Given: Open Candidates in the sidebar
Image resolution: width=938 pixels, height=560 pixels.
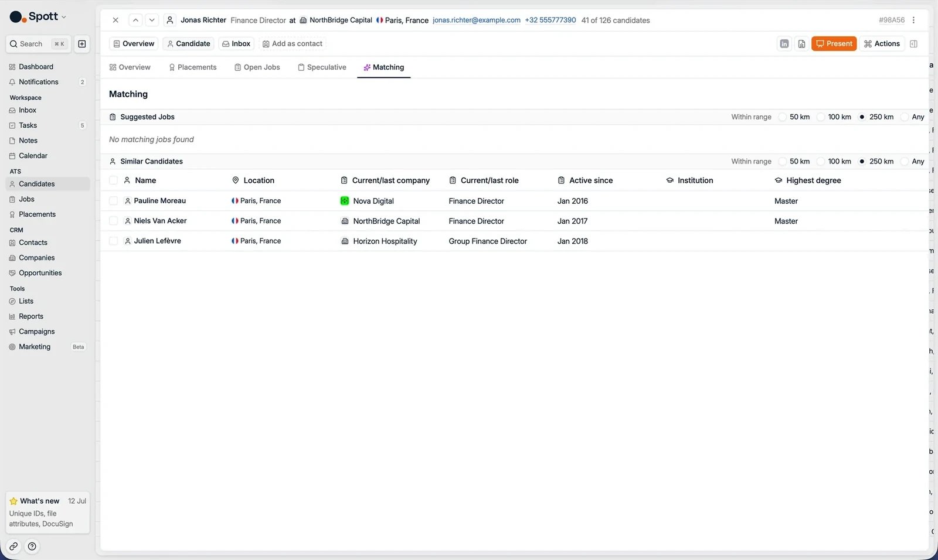Looking at the screenshot, I should (47, 184).
